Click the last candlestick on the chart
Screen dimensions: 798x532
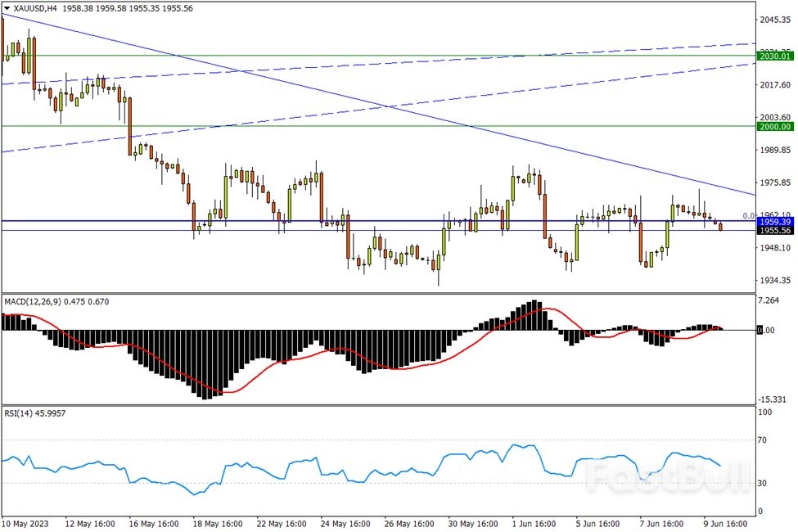point(720,227)
